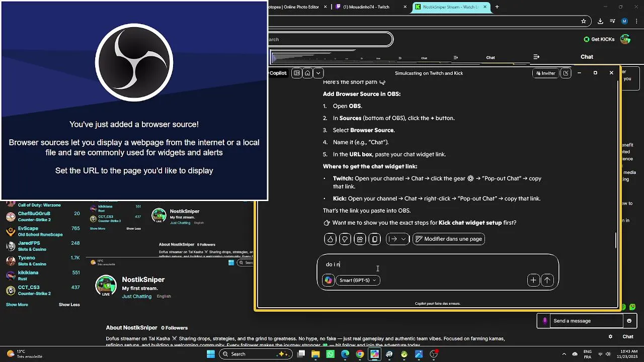Open the Windows Start menu
644x362 pixels.
click(x=211, y=354)
